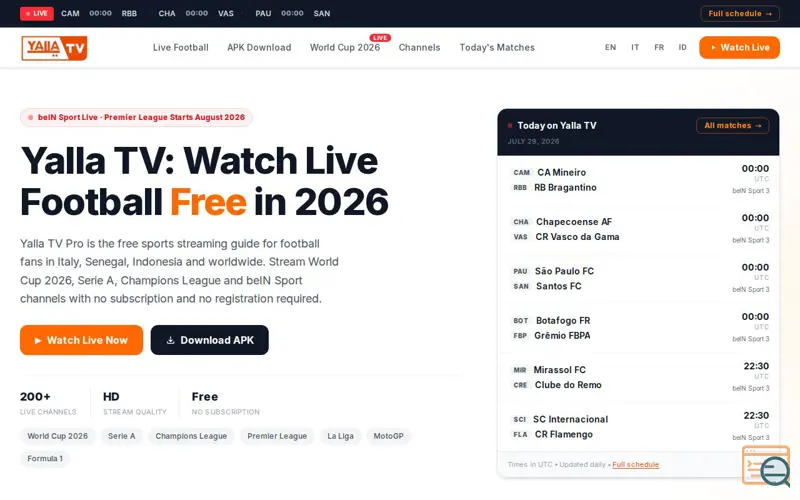Screen dimensions: 800x500
Task: Click the Premier League tag chip
Action: click(277, 436)
